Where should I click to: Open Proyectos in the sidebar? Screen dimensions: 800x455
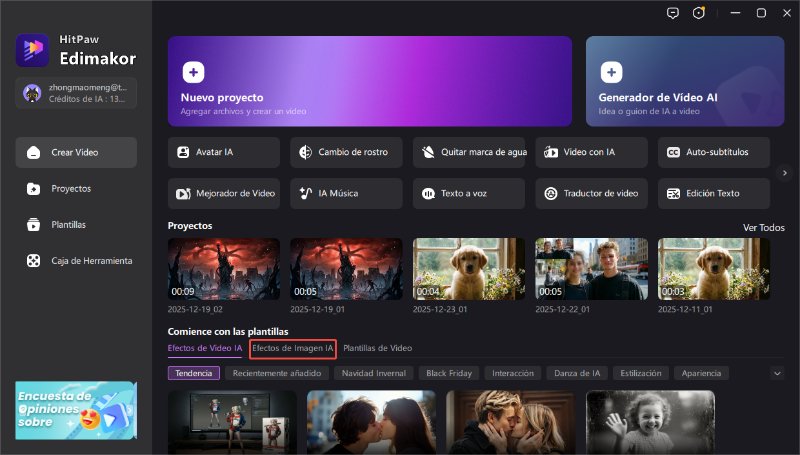[76, 189]
